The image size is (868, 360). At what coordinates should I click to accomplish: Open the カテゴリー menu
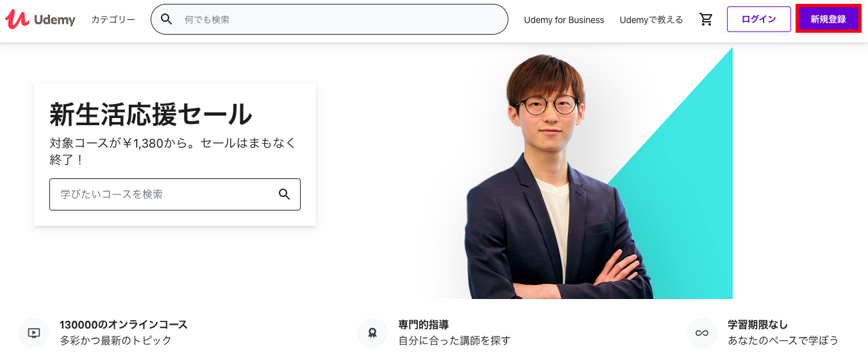tap(113, 19)
